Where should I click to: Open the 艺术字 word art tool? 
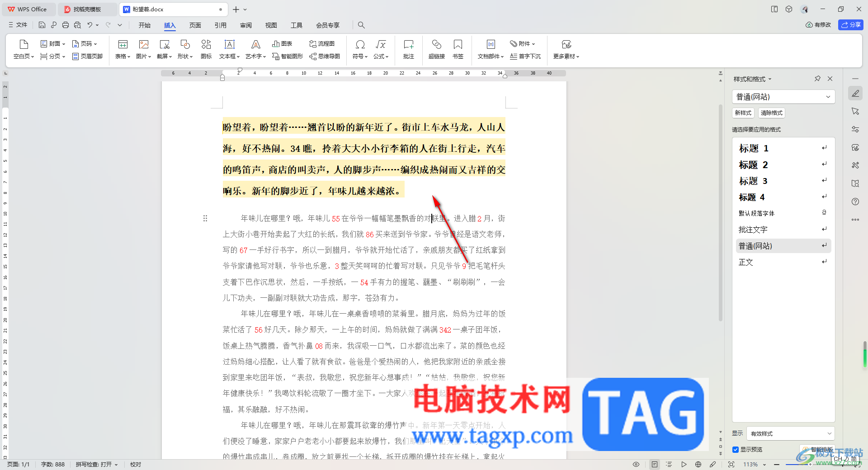coord(255,49)
